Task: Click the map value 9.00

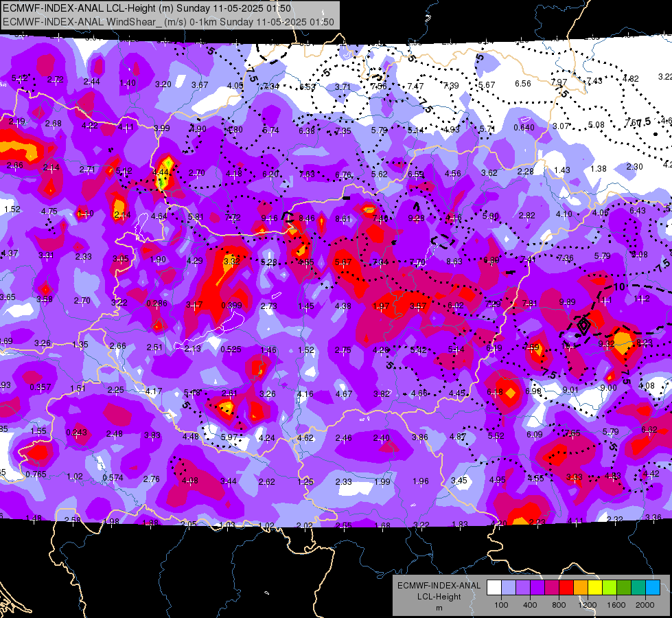Action: point(608,388)
